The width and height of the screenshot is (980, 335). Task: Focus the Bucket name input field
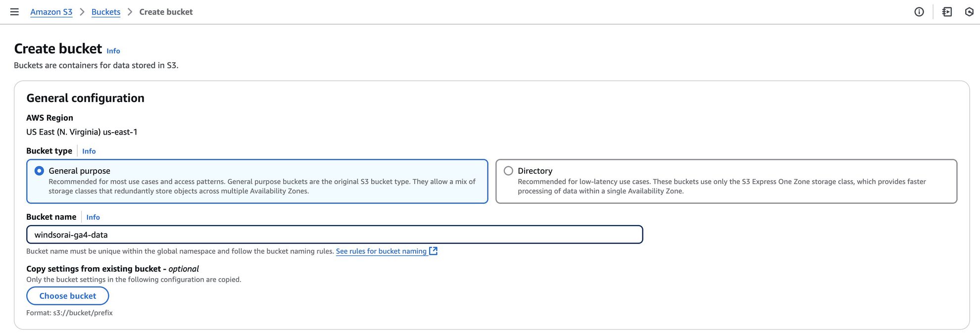click(335, 235)
